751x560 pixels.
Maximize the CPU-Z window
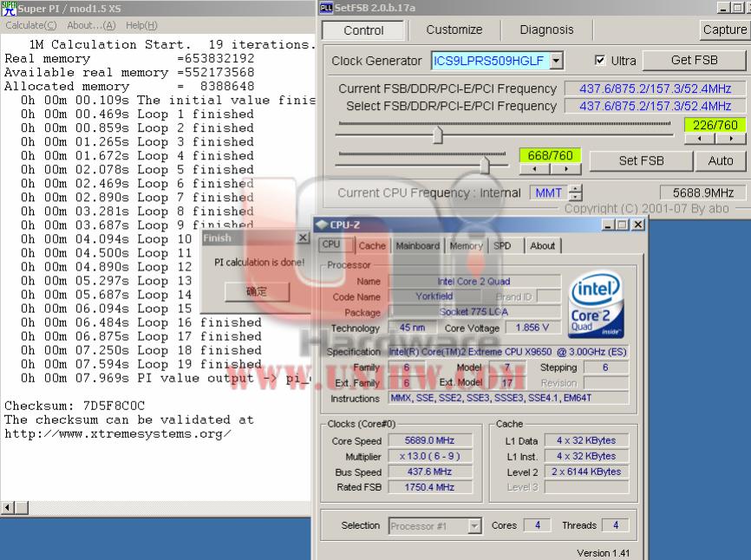click(622, 225)
